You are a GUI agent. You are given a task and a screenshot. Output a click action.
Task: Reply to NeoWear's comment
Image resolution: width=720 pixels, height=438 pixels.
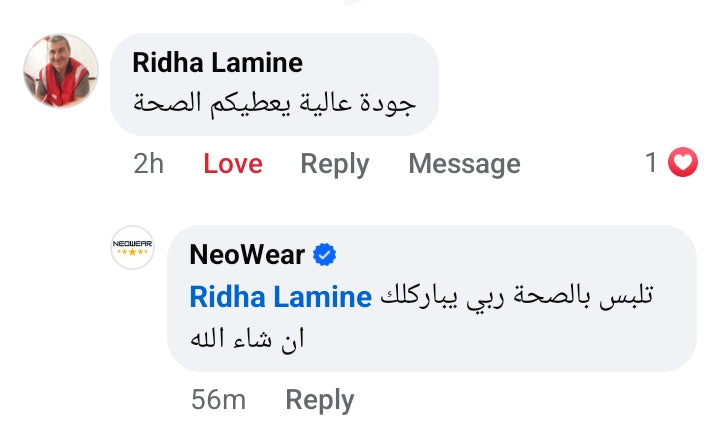click(320, 400)
